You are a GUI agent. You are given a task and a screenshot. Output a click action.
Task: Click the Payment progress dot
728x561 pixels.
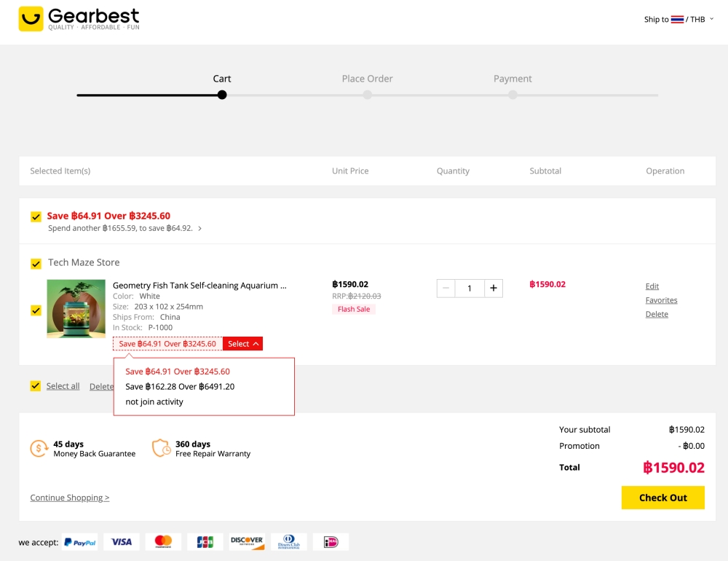tap(513, 95)
